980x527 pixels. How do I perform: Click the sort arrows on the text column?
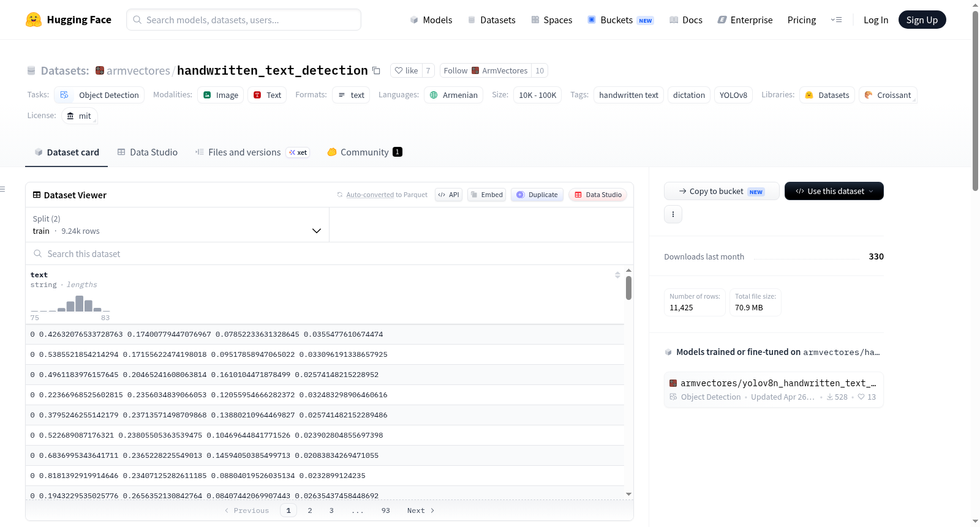(x=617, y=275)
